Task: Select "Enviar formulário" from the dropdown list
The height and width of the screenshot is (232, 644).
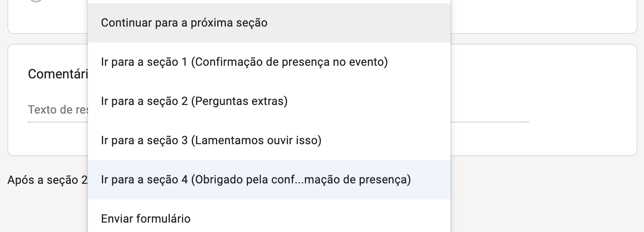Action: (146, 219)
